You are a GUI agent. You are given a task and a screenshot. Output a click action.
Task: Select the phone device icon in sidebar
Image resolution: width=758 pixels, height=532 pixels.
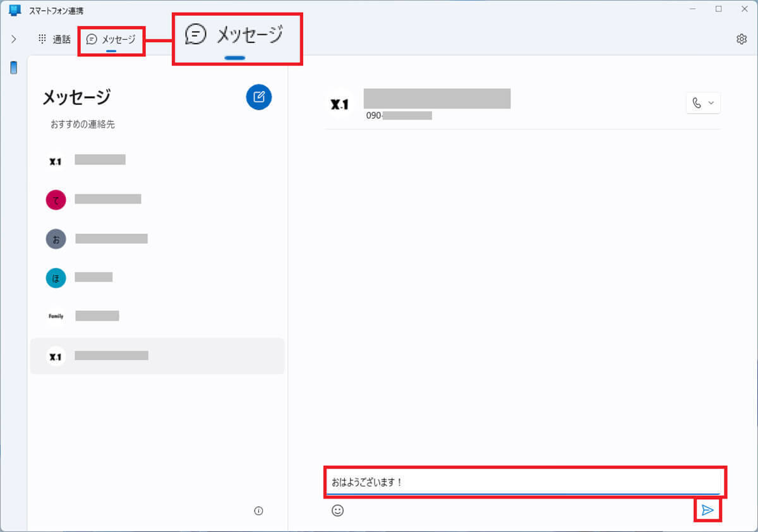[x=14, y=68]
